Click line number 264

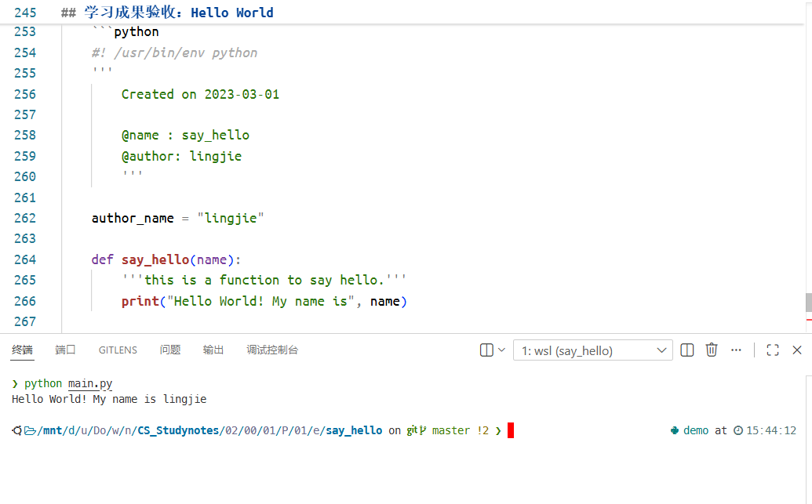[25, 259]
